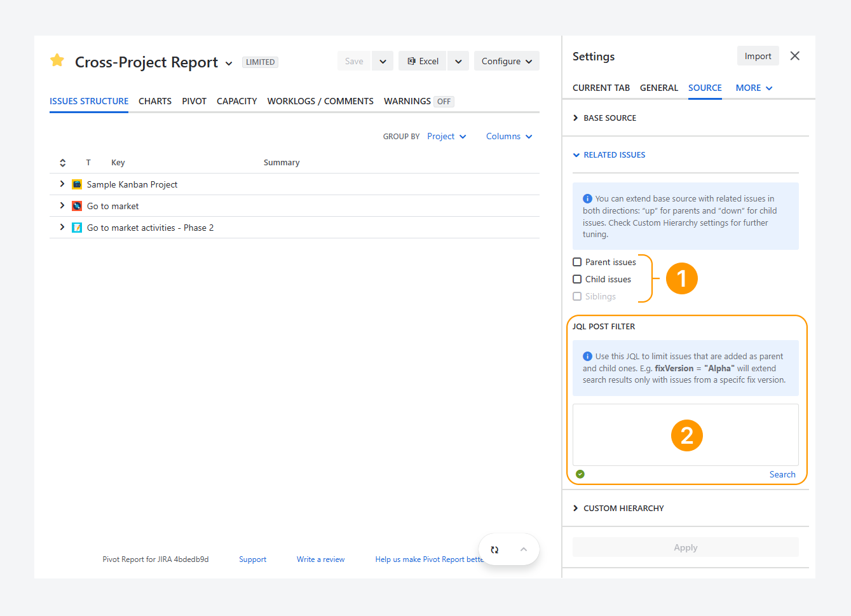Click the Phase 2 project icon

(x=77, y=228)
